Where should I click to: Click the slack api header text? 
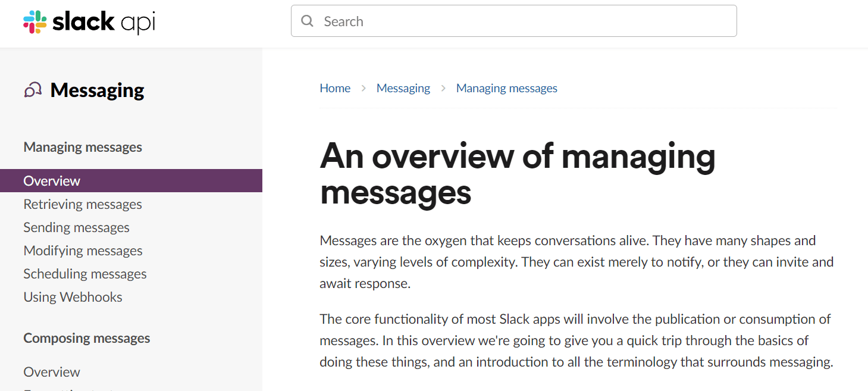tap(102, 21)
